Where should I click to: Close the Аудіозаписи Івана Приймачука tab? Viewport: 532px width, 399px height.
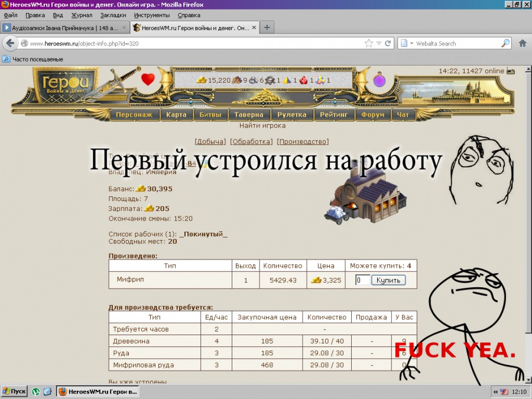click(x=124, y=28)
